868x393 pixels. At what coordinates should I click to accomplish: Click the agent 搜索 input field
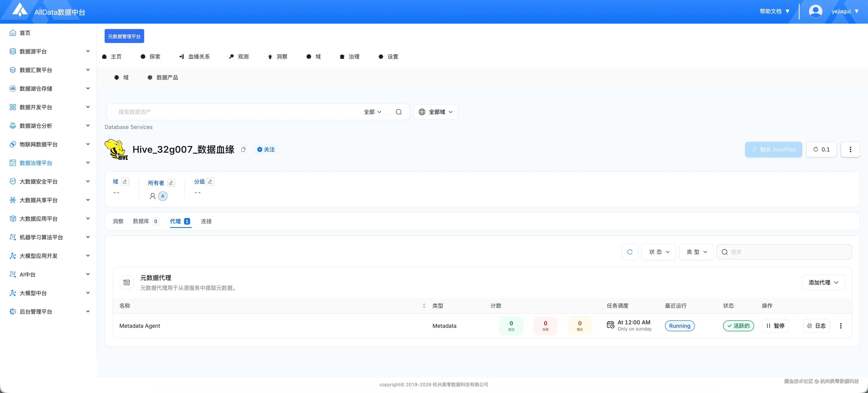tap(784, 252)
